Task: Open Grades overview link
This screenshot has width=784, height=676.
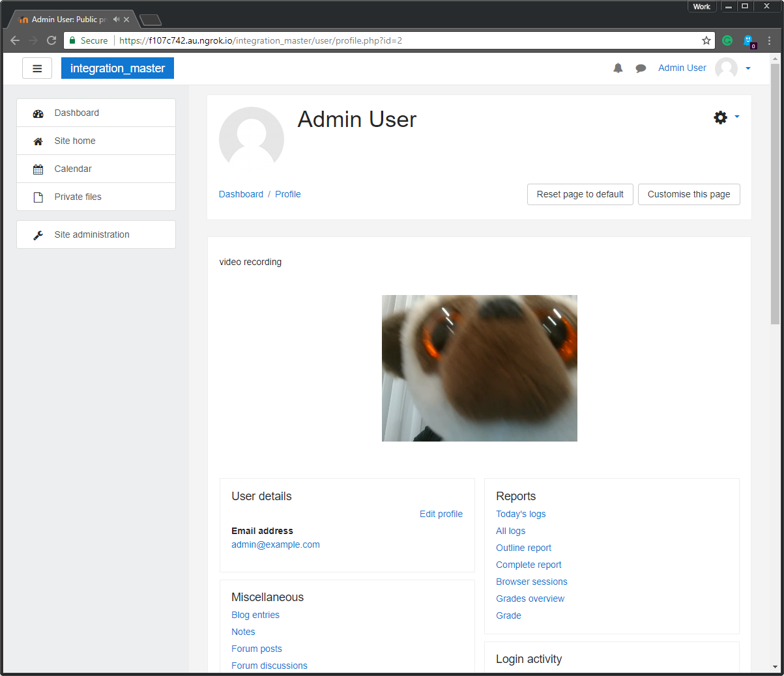Action: pyautogui.click(x=530, y=599)
